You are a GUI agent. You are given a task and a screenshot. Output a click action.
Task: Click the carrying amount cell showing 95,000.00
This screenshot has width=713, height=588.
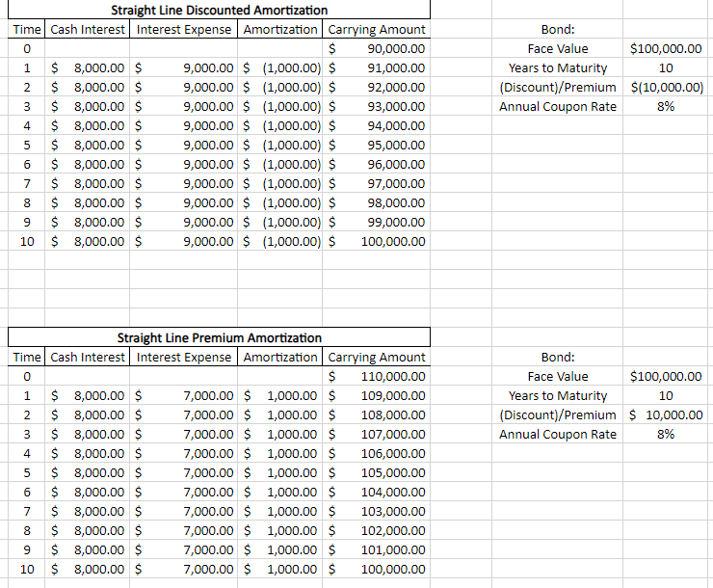coord(376,145)
